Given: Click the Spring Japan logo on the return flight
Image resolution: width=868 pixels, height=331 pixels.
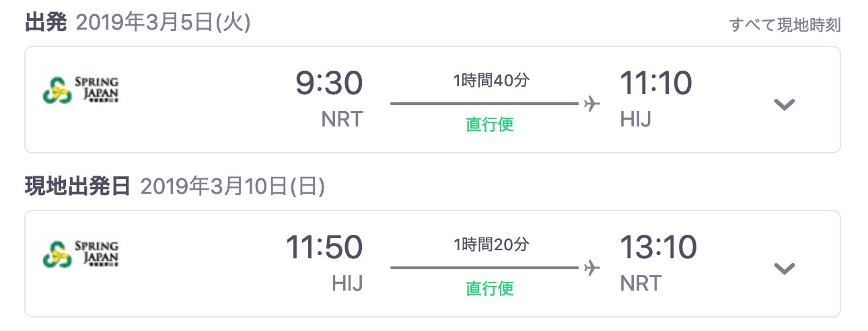Looking at the screenshot, I should point(80,253).
